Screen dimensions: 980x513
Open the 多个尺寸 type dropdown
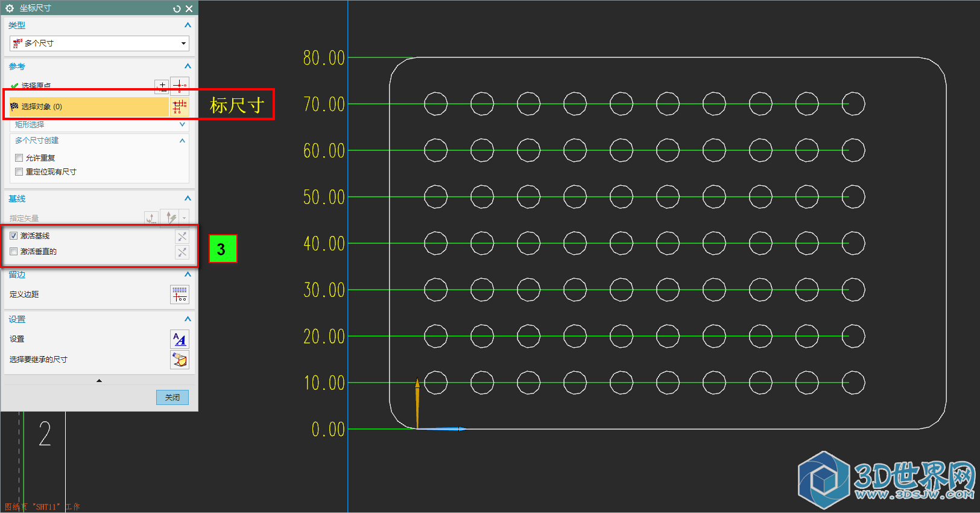[100, 43]
